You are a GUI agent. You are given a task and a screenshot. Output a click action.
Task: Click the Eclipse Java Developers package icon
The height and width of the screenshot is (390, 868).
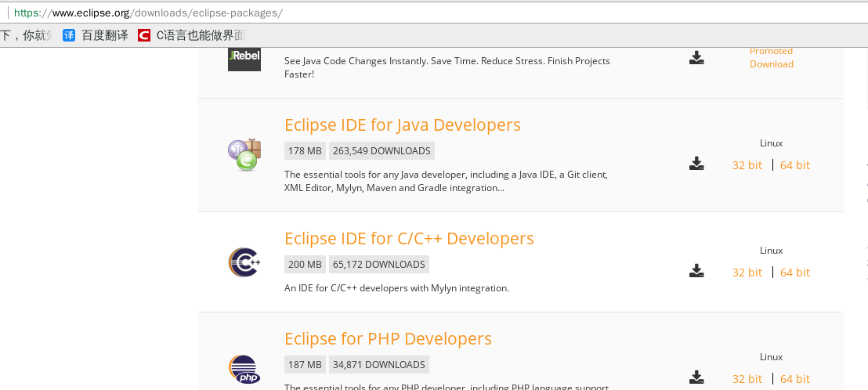click(244, 154)
